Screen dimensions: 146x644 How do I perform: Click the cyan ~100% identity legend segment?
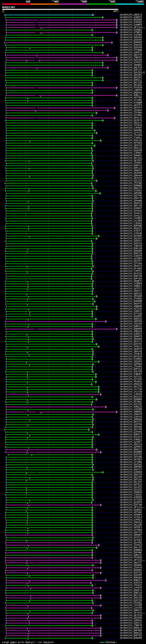[130, 4]
